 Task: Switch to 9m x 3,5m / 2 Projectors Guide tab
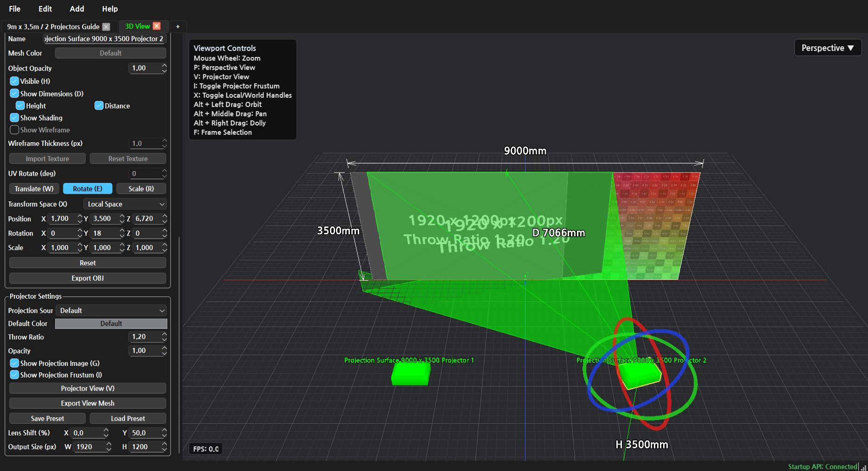point(53,26)
